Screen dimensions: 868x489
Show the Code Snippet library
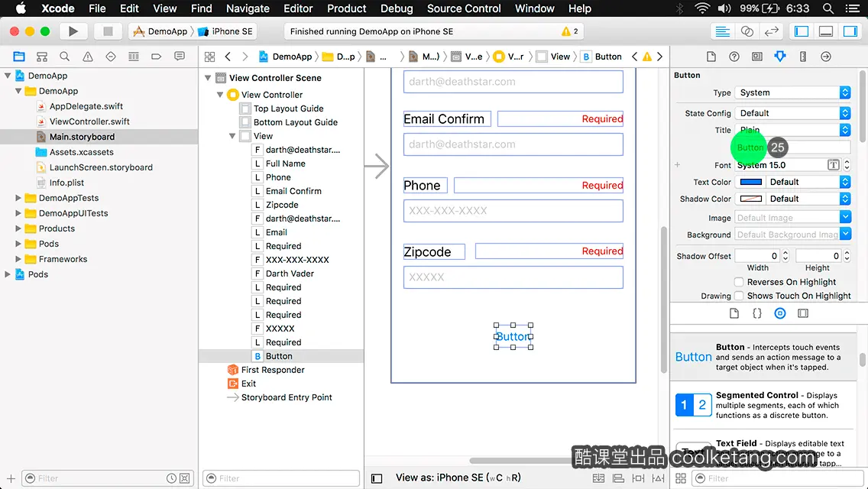[x=756, y=313]
